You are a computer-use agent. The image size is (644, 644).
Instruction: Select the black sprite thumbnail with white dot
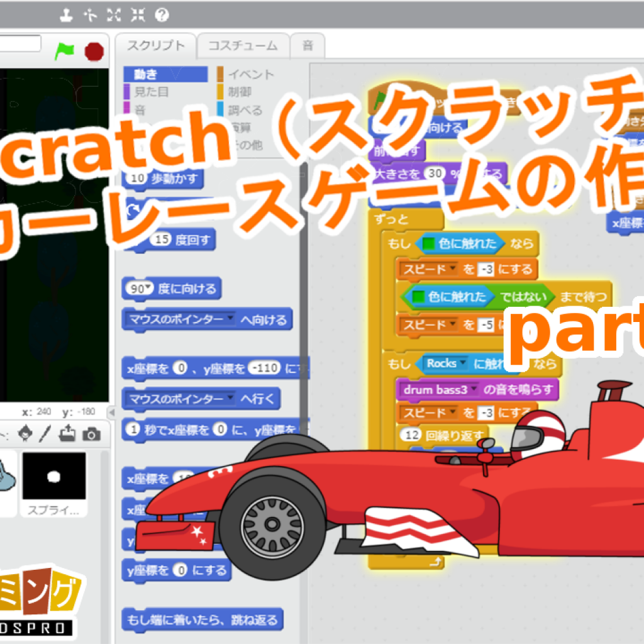point(54,475)
